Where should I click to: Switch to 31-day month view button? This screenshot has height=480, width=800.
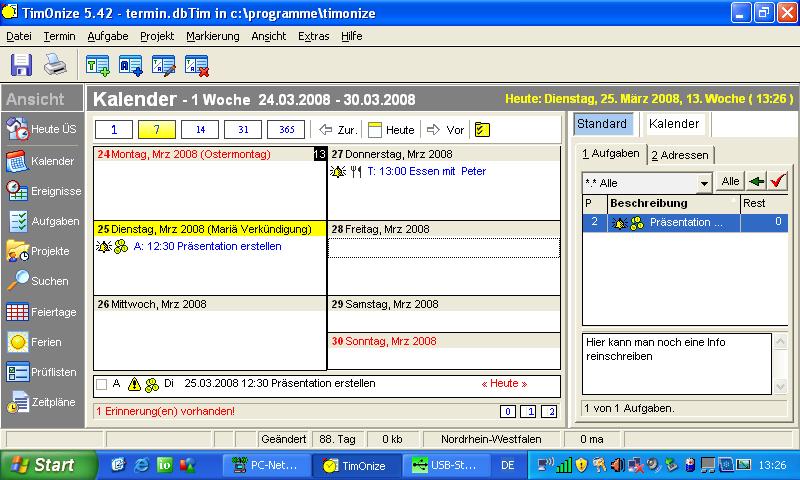point(243,130)
